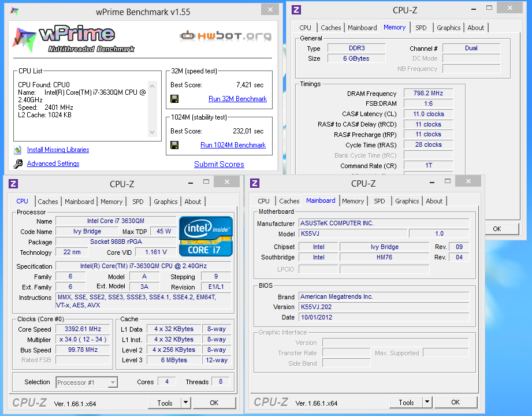Open Tools dropdown arrow in CPU window
Screen dimensions: 532x416
coord(185,403)
